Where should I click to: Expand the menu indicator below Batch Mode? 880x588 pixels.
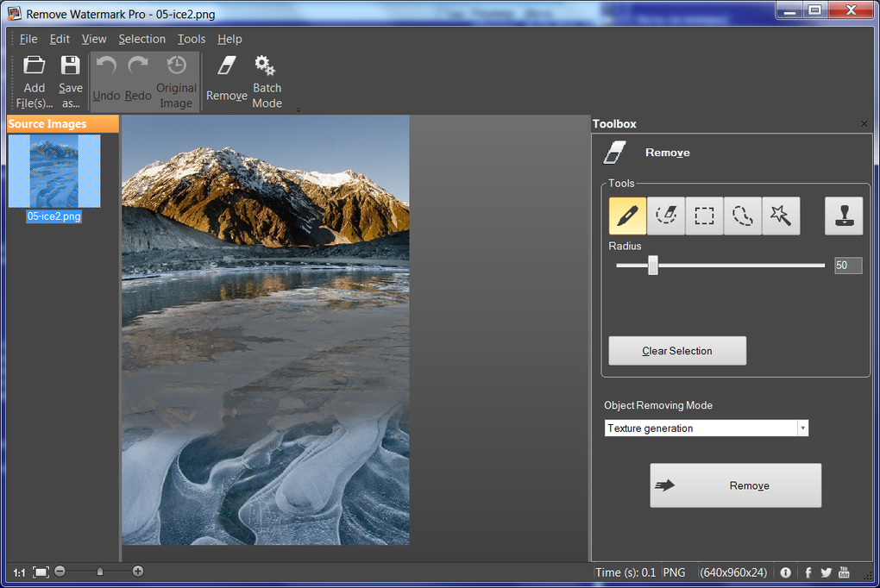[298, 109]
